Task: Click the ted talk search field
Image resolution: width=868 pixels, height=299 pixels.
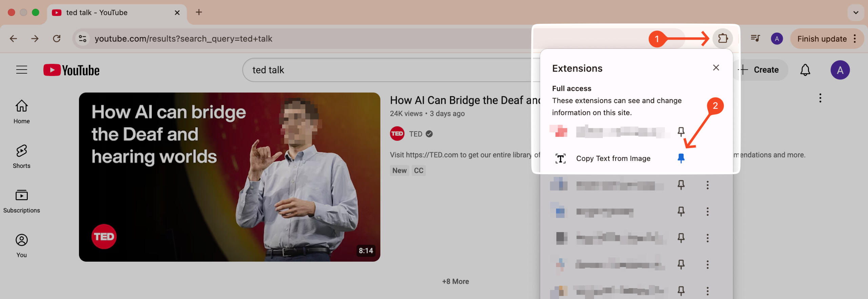Action: (x=373, y=70)
